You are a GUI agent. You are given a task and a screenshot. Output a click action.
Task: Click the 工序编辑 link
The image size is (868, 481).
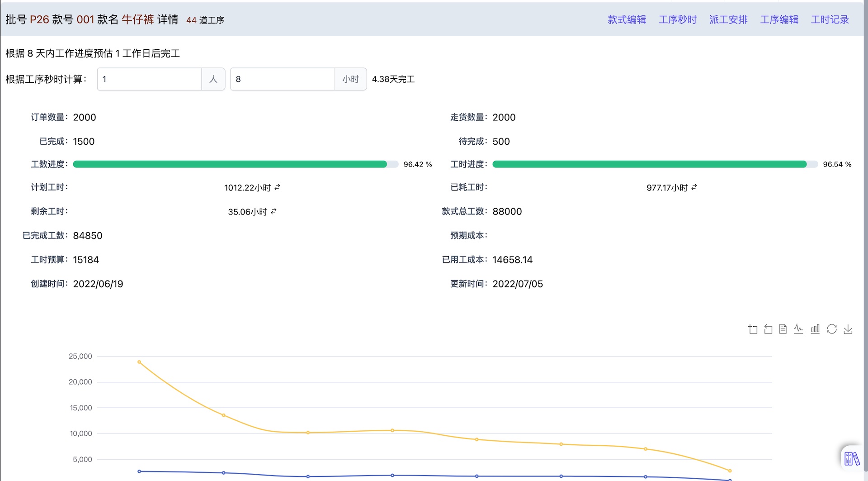tap(779, 19)
